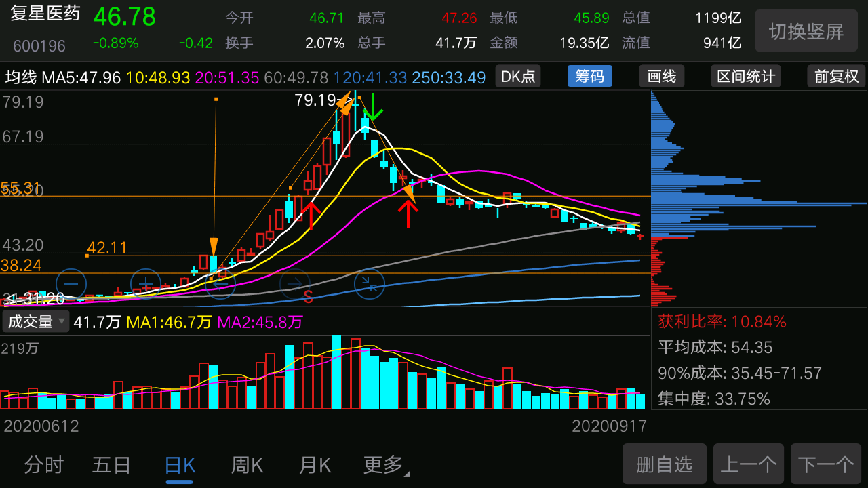The width and height of the screenshot is (868, 488).
Task: Tap the 金额 value 19.35亿
Action: [x=584, y=43]
